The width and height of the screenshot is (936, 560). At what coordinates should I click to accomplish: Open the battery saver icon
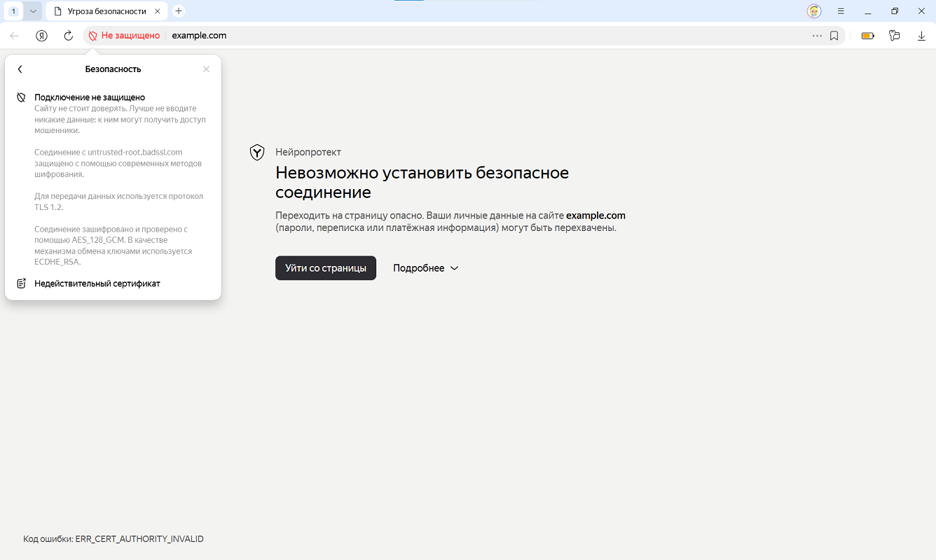tap(867, 36)
